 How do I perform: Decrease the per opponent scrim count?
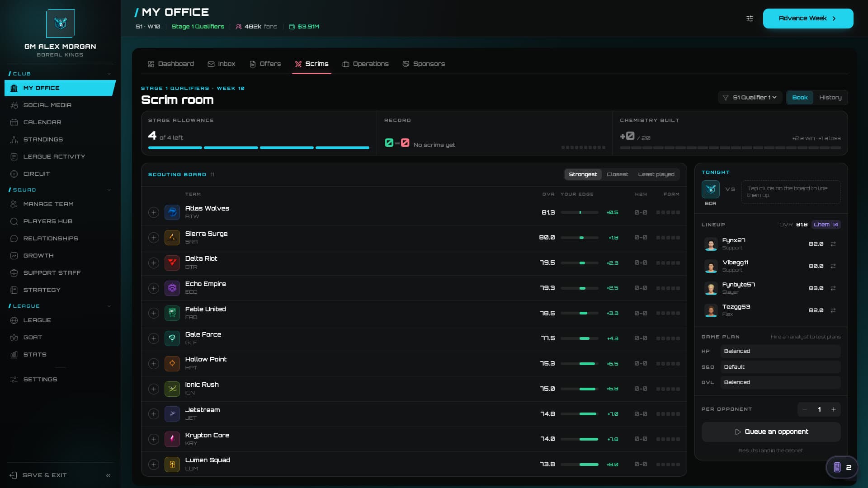tap(805, 410)
